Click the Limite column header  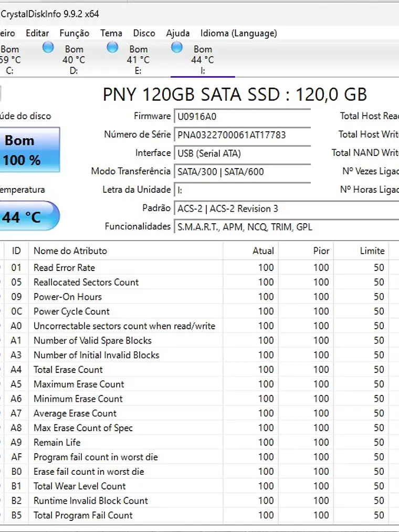361,251
